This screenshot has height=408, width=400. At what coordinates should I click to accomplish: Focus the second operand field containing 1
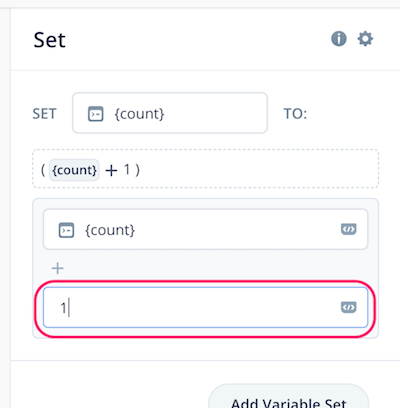tap(205, 307)
